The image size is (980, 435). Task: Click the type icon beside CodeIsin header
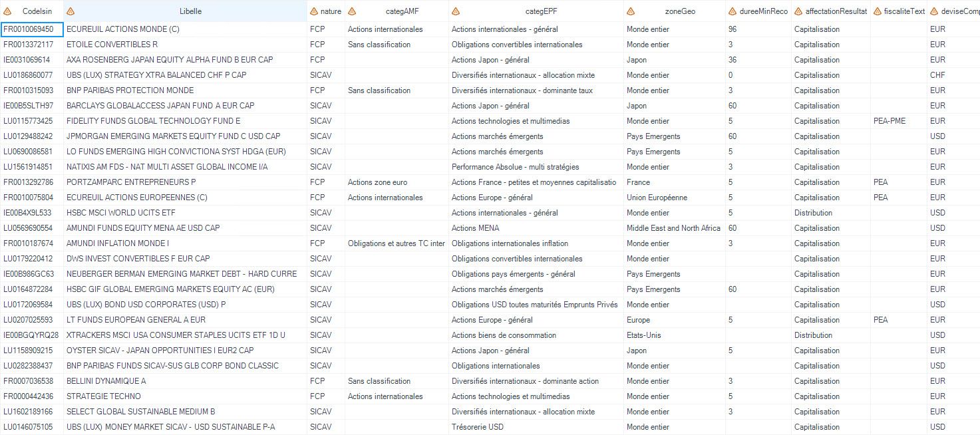tap(7, 11)
